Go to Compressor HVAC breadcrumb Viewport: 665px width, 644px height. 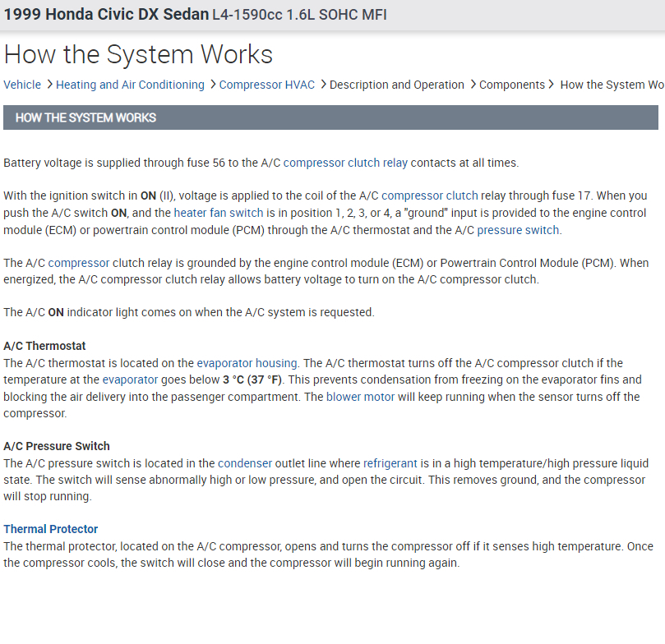(267, 85)
